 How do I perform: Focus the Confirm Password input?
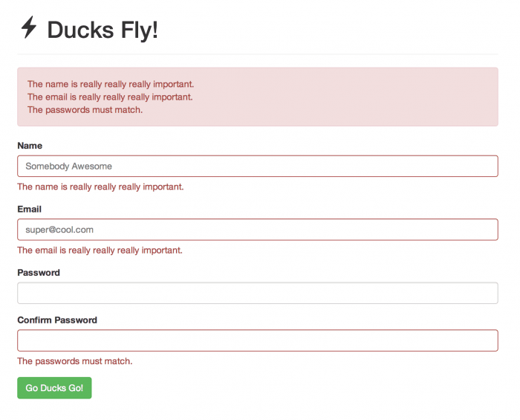tap(257, 340)
